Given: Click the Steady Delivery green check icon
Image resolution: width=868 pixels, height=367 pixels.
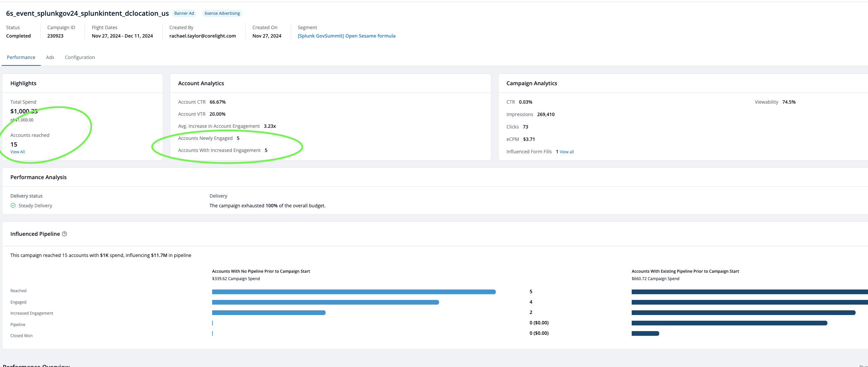Looking at the screenshot, I should [13, 205].
